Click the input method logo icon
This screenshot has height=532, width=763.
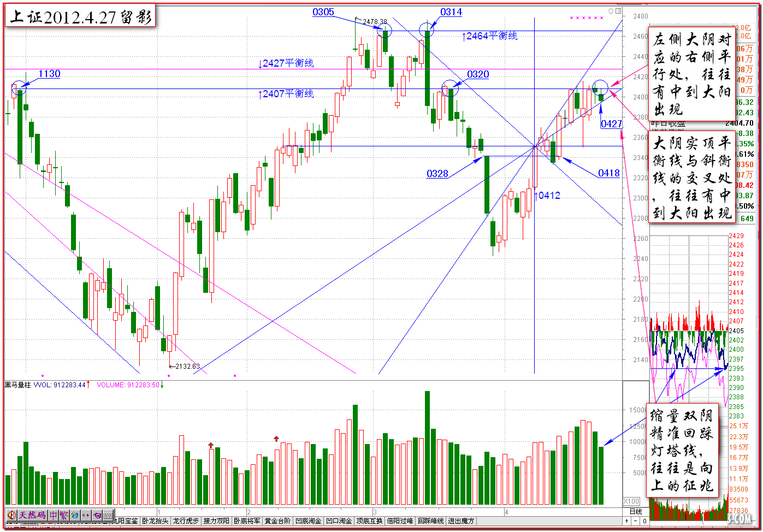[12, 515]
